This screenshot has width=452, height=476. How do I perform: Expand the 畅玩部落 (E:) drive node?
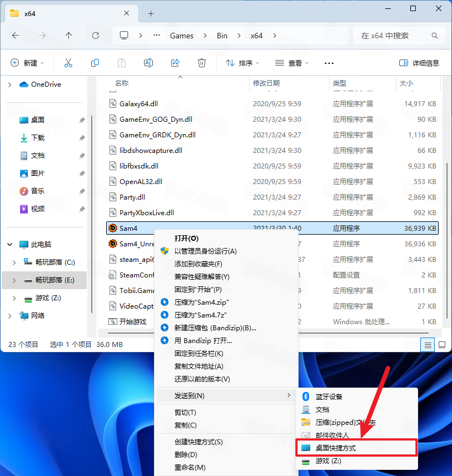(14, 280)
